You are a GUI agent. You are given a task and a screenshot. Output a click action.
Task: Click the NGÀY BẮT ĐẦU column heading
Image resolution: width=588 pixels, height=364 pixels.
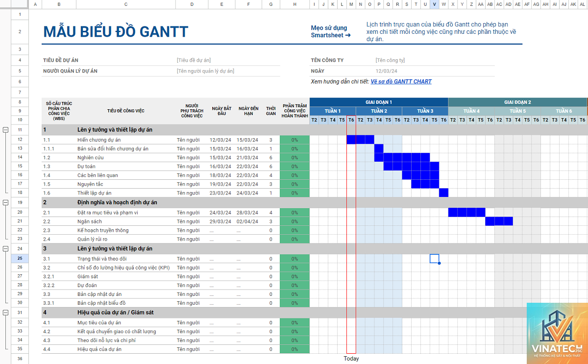tap(221, 111)
